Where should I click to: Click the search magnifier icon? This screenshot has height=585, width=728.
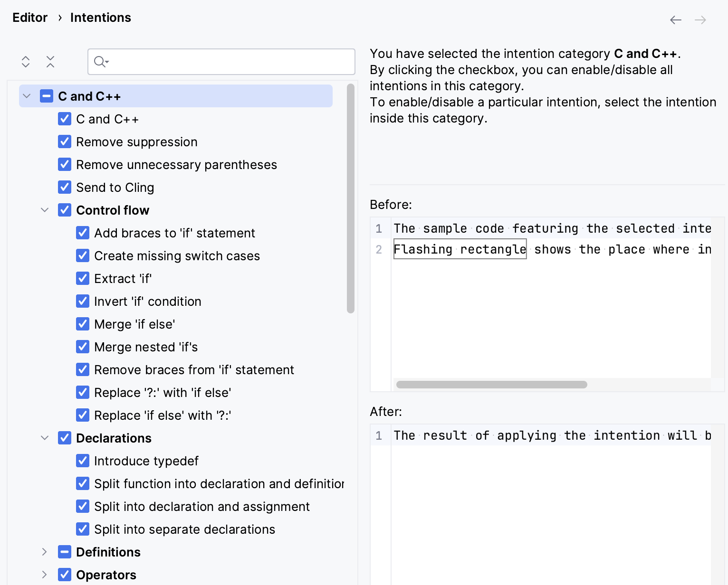coord(100,62)
